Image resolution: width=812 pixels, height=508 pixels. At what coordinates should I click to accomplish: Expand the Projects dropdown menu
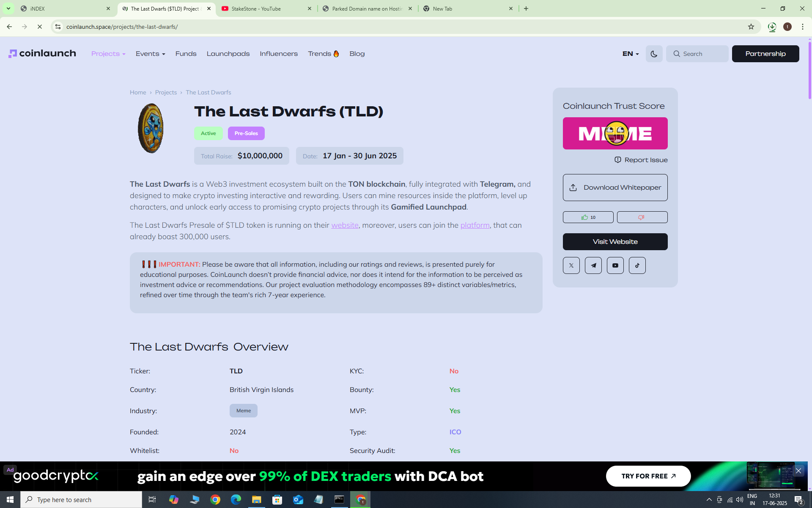(108, 54)
